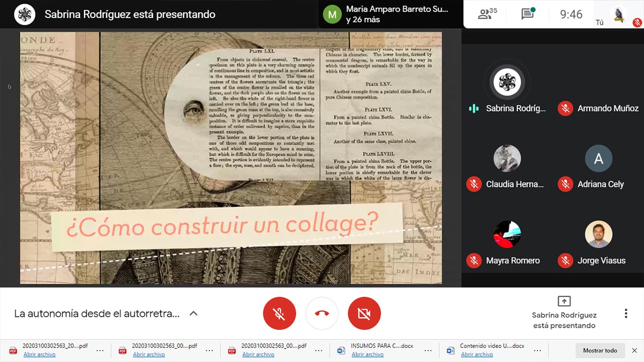Click PDF icon of the first downloaded file
Image resolution: width=644 pixels, height=362 pixels.
click(13, 350)
